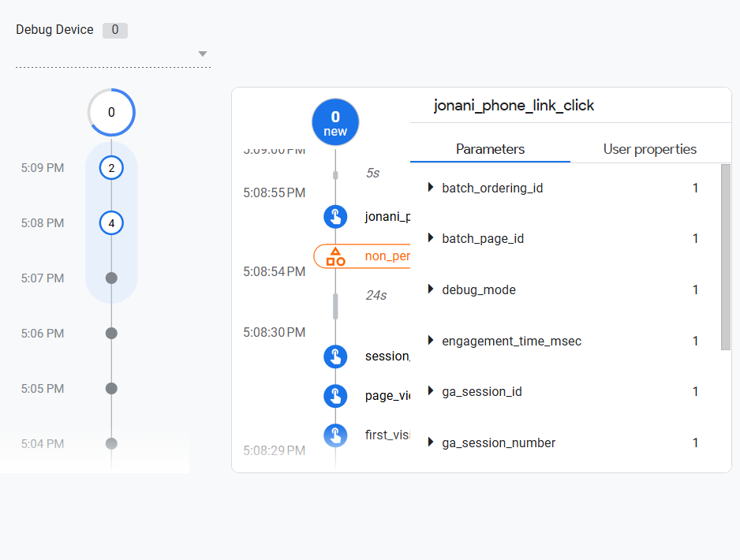The height and width of the screenshot is (560, 740).
Task: Select the jonani_phone_link_click event icon
Action: click(335, 216)
